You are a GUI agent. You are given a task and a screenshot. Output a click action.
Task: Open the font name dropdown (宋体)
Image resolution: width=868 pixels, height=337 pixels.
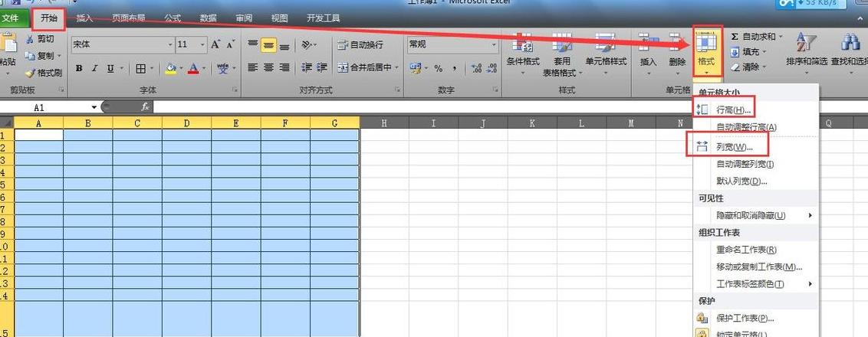point(170,44)
